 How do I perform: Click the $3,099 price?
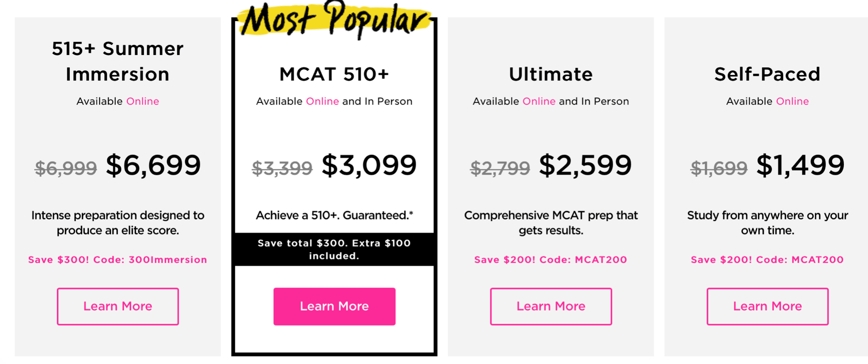(369, 165)
